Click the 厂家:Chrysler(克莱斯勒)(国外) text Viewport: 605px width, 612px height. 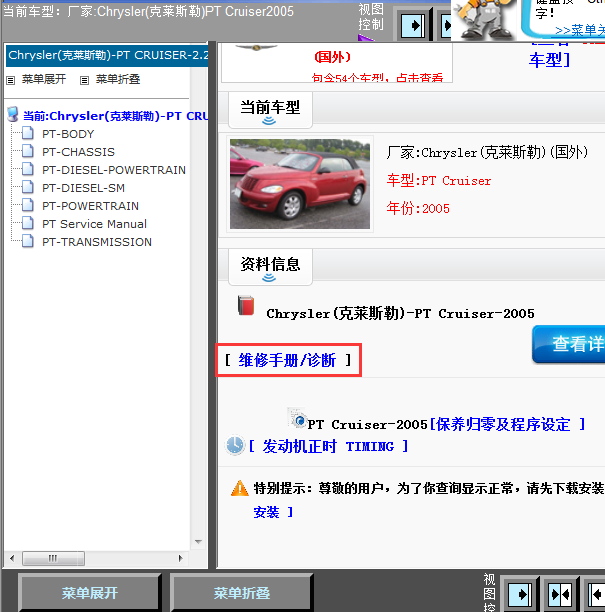click(x=487, y=152)
